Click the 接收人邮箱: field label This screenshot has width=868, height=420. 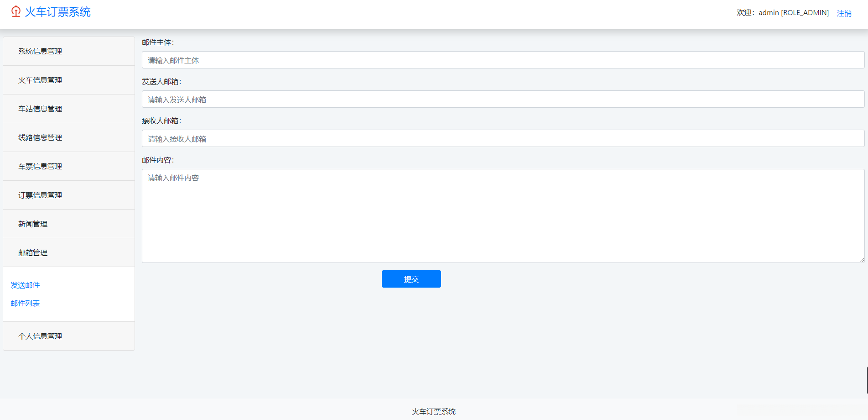point(161,121)
